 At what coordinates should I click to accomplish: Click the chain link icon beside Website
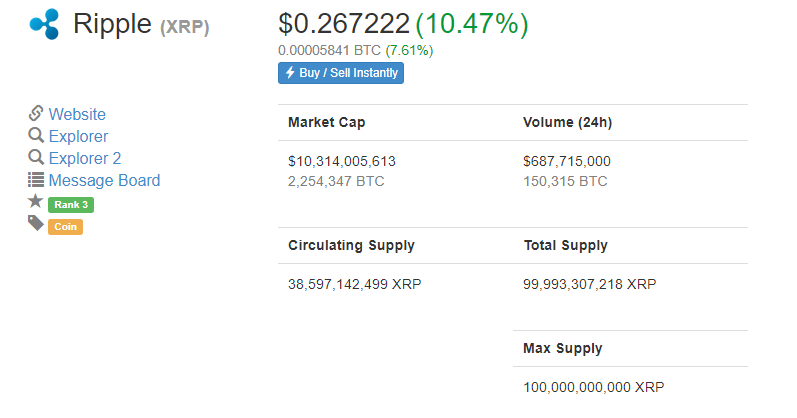click(x=36, y=113)
